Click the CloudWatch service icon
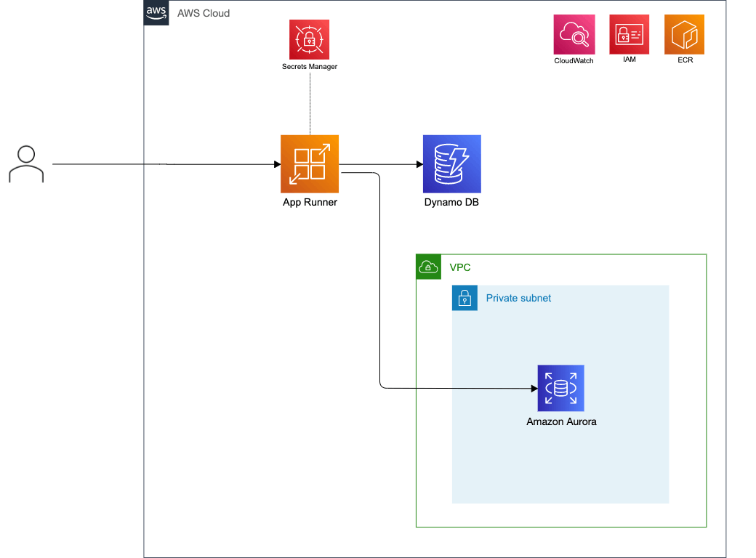 tap(574, 34)
